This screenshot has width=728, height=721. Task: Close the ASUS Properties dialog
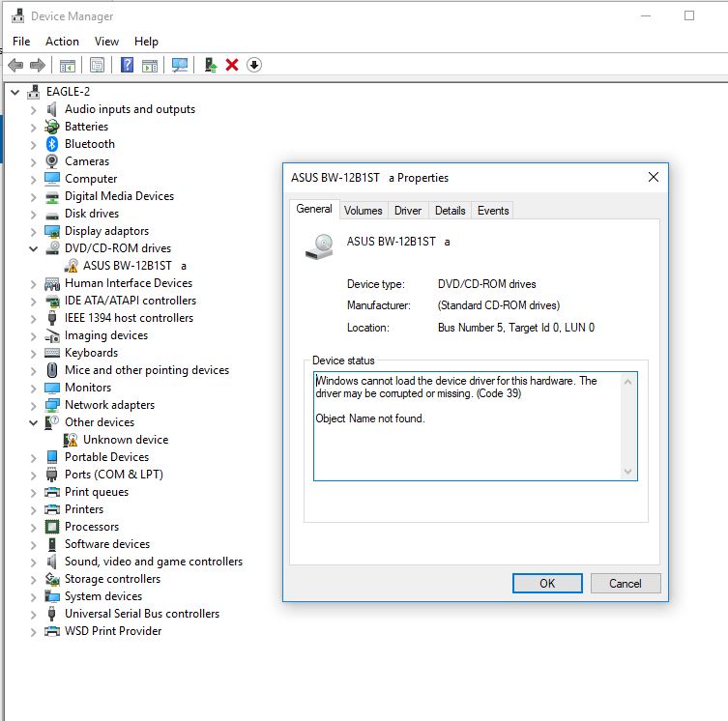(x=654, y=177)
